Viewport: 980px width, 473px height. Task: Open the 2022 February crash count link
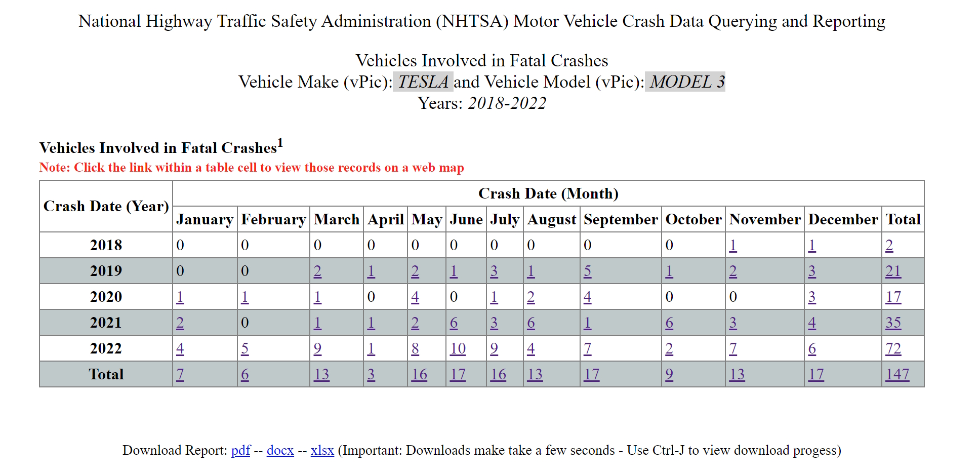tap(244, 348)
